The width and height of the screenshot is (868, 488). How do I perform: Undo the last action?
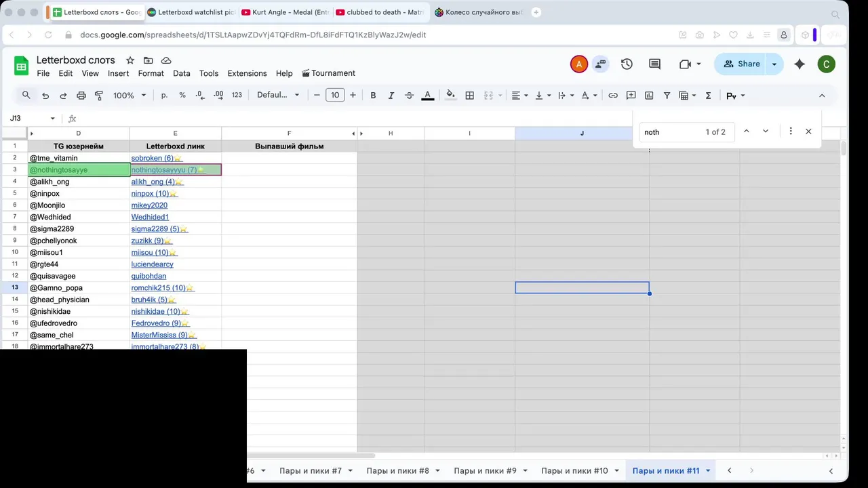[x=45, y=96]
